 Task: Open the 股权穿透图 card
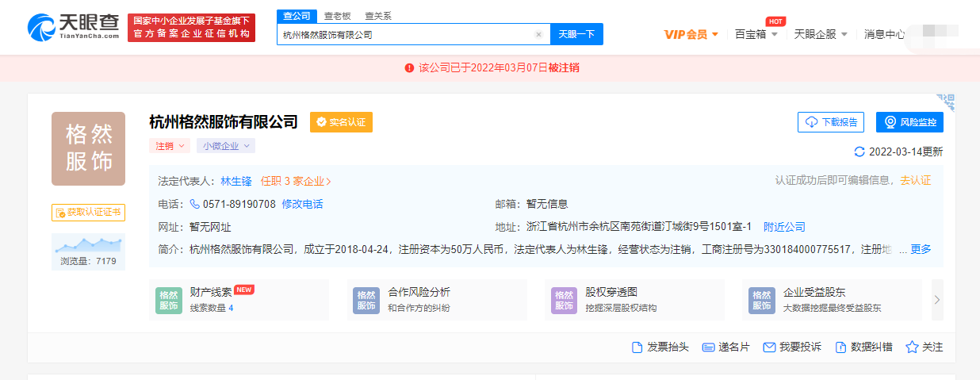pyautogui.click(x=635, y=299)
